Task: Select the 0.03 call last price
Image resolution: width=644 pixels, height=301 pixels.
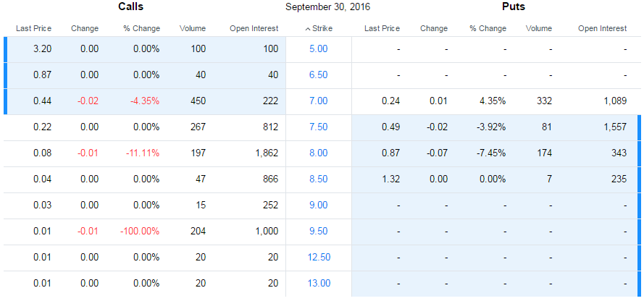Action: tap(43, 205)
